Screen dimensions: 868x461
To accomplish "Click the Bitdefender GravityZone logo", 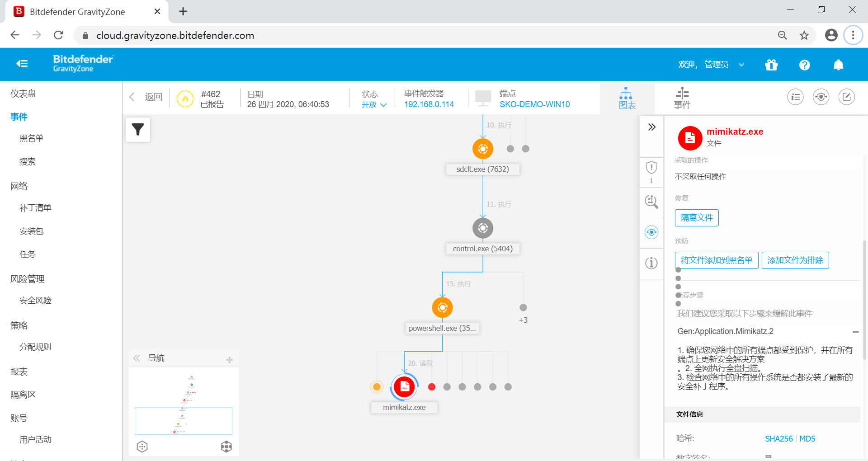I will point(83,63).
